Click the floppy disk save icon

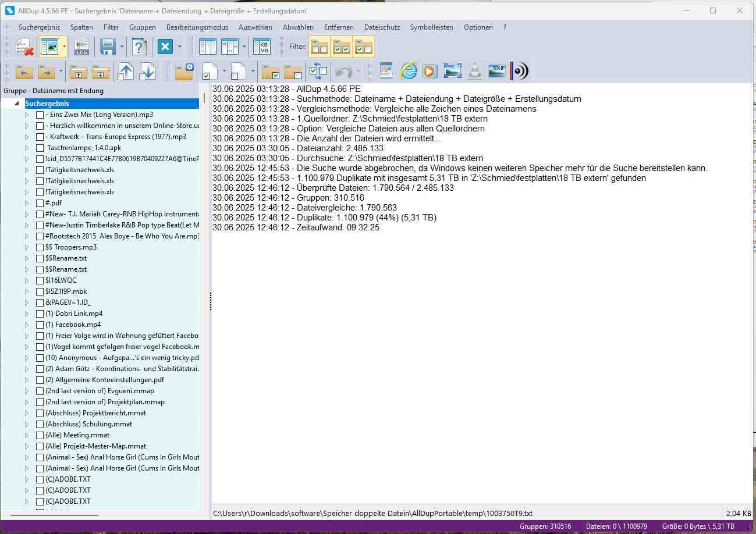tap(108, 47)
